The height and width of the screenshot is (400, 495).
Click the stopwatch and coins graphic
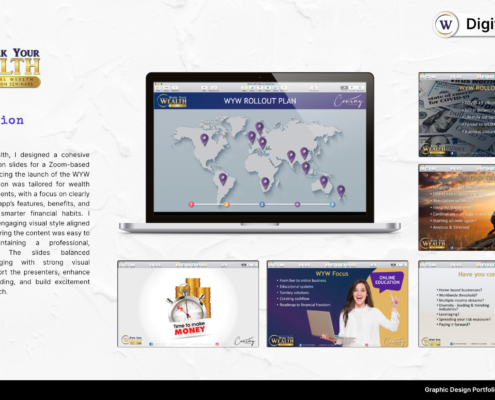pyautogui.click(x=189, y=301)
